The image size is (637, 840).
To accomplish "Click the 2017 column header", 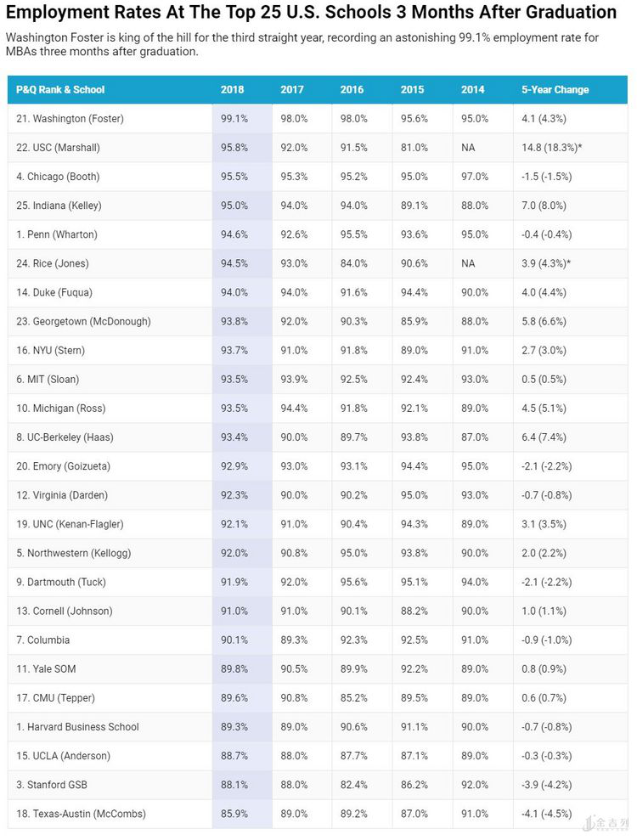I will click(x=292, y=90).
